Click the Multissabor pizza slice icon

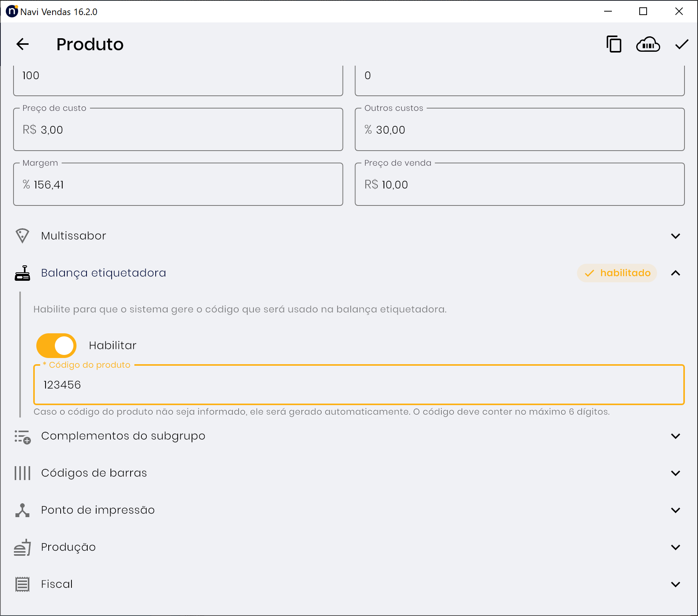coord(22,236)
